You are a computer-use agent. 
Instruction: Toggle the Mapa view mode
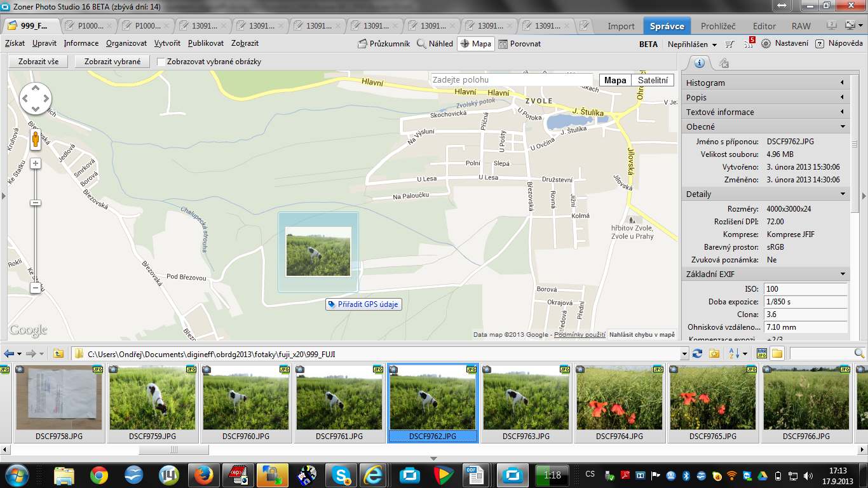475,44
